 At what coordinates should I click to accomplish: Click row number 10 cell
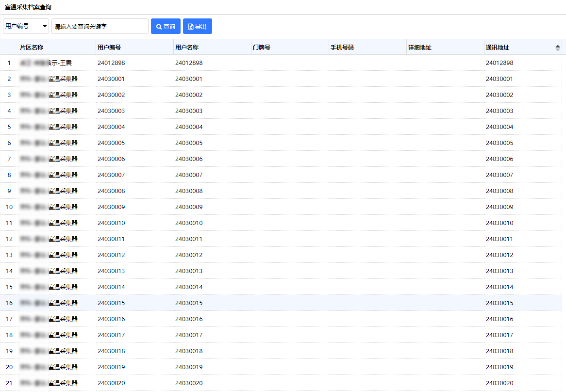pos(9,207)
